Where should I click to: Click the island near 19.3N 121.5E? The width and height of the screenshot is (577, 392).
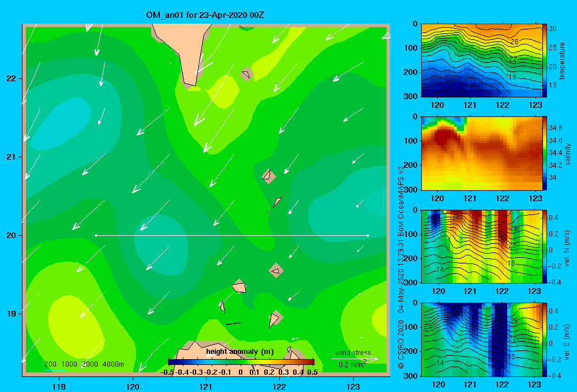point(239,287)
